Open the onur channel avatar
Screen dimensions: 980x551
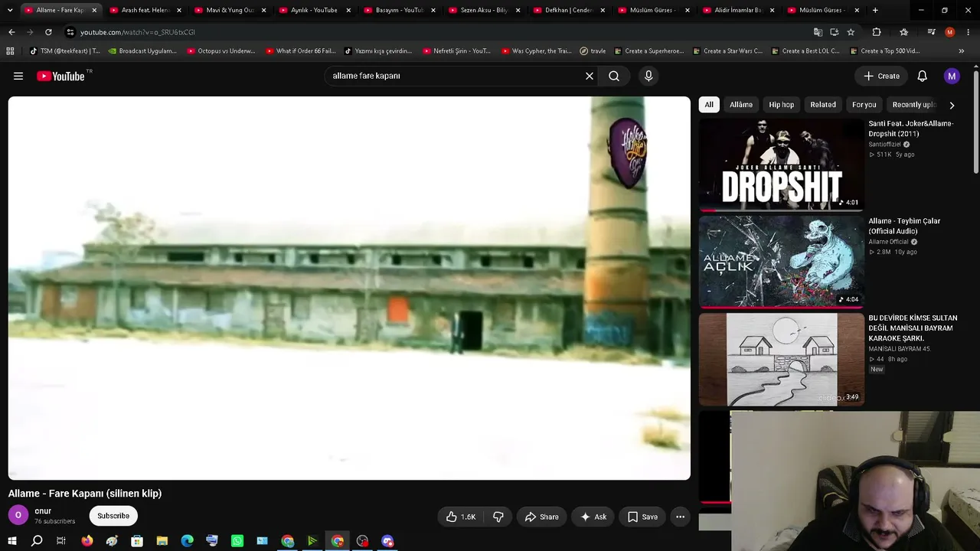18,516
